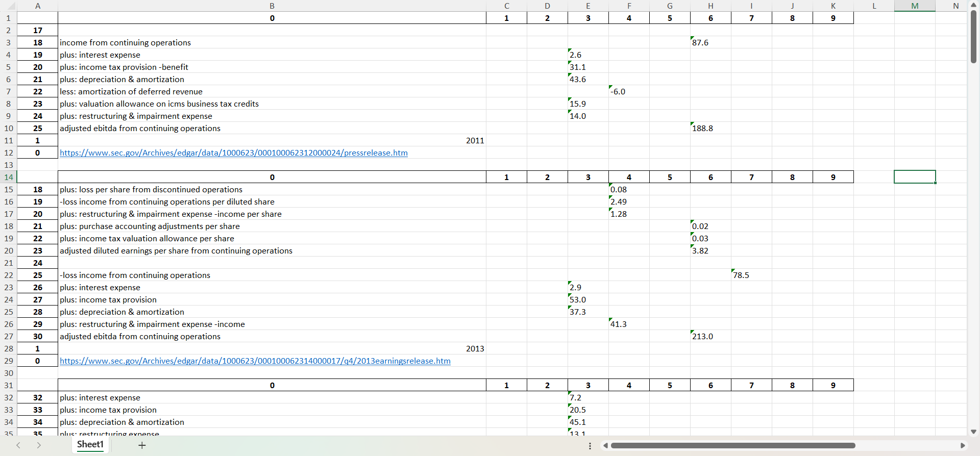The height and width of the screenshot is (456, 980).
Task: Select cell with value 0.08
Action: [629, 189]
